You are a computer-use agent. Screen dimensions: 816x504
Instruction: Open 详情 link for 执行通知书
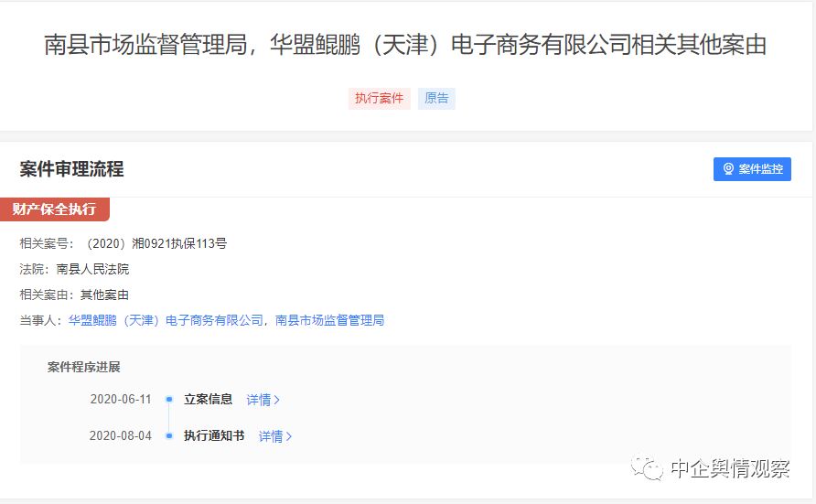click(x=271, y=436)
